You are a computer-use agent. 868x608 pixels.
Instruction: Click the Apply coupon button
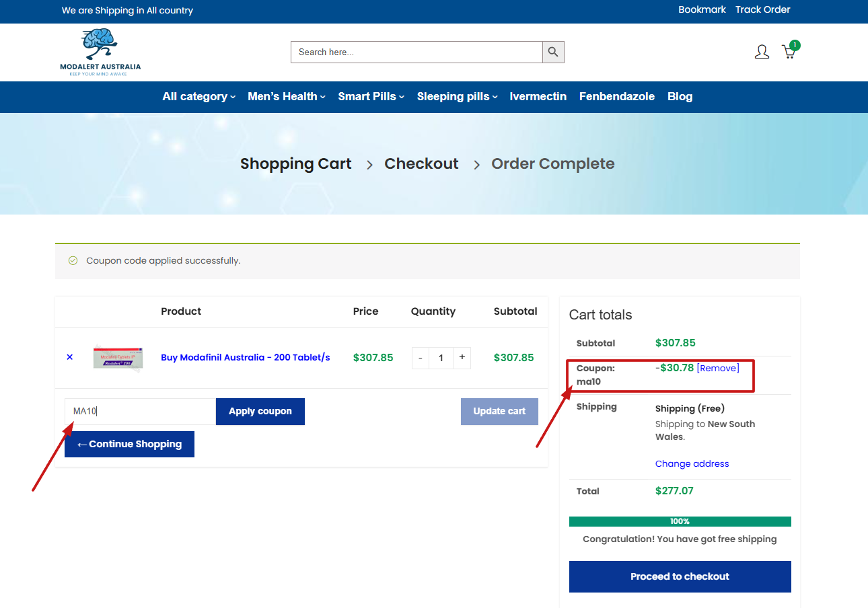click(x=260, y=412)
